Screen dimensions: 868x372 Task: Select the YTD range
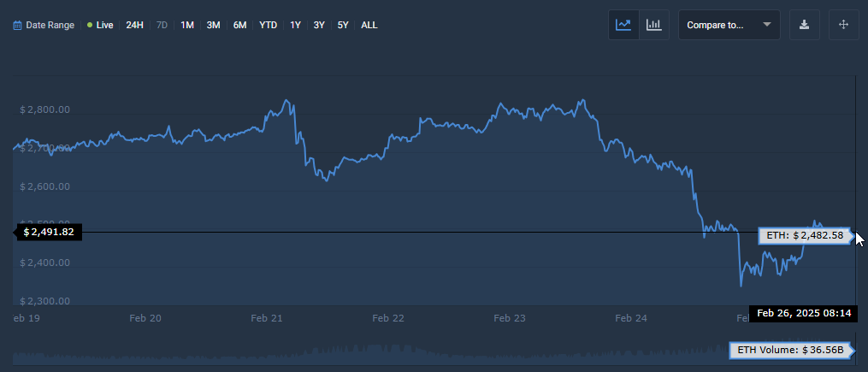pyautogui.click(x=269, y=26)
